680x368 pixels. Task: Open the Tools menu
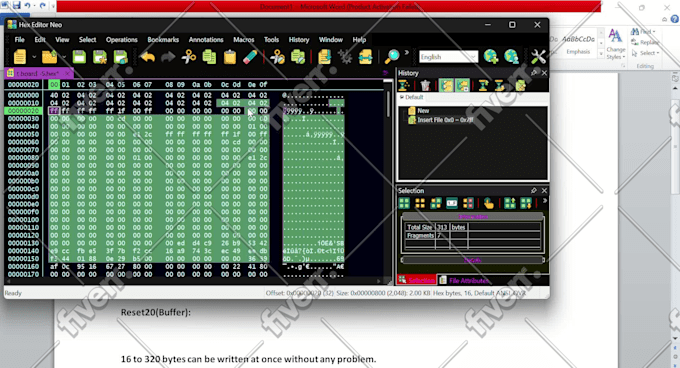coord(271,39)
